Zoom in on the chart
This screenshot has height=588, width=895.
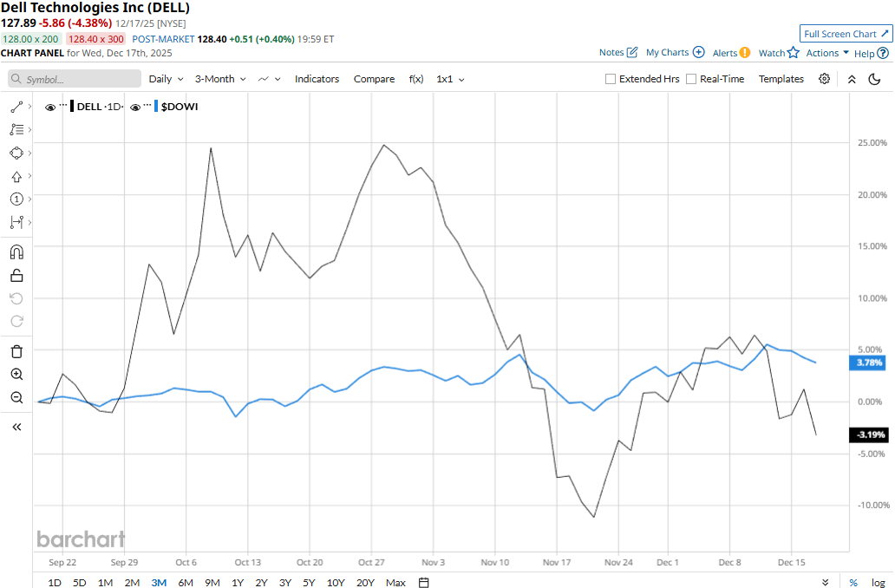tap(16, 375)
